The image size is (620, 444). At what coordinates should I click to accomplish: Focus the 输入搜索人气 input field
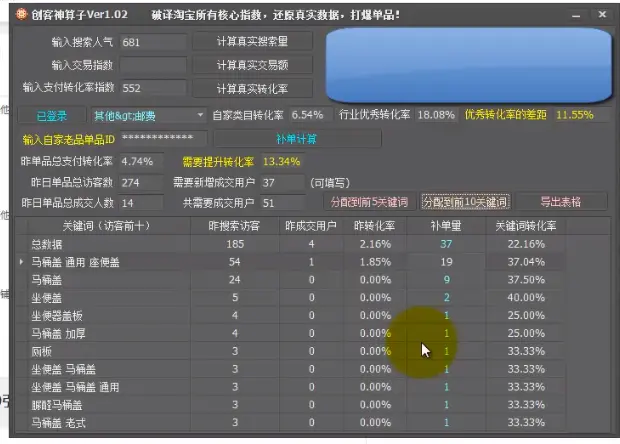(x=152, y=43)
